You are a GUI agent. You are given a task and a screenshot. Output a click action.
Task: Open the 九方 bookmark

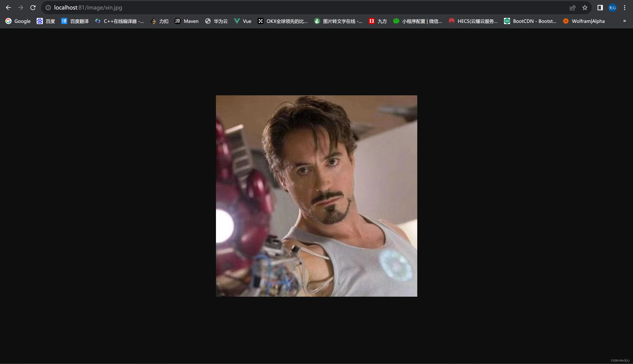[377, 21]
